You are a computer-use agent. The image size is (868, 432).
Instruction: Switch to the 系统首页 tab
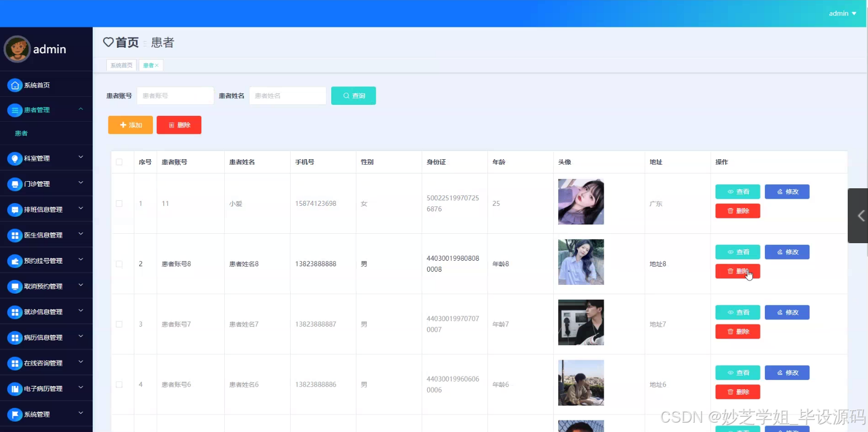click(121, 65)
